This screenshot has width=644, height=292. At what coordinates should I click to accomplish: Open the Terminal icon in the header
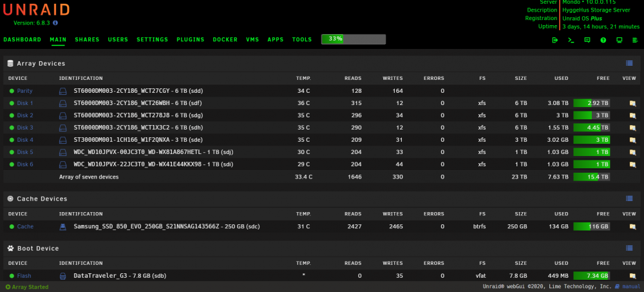[571, 40]
